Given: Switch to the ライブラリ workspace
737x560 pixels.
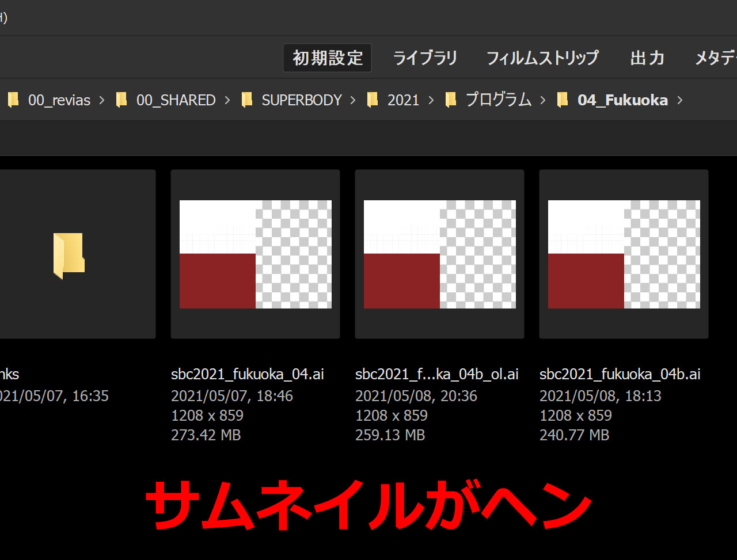Looking at the screenshot, I should tap(425, 58).
